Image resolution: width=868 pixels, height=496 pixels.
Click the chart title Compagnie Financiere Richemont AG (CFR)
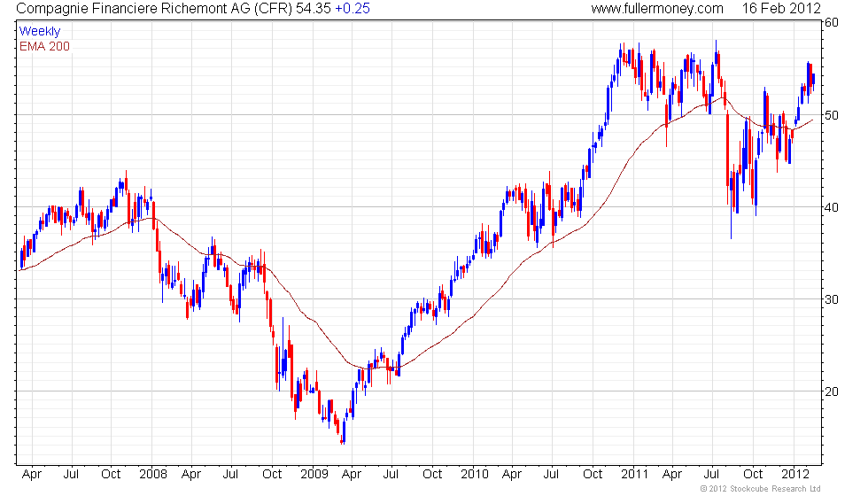coord(154,8)
